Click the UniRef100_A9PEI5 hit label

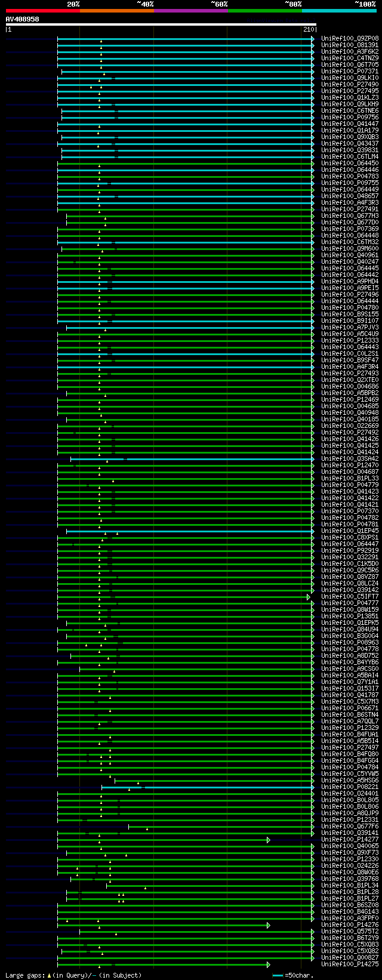[x=350, y=288]
